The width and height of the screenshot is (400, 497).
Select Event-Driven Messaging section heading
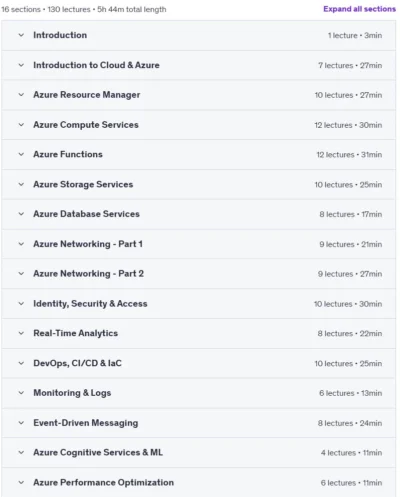pyautogui.click(x=86, y=423)
